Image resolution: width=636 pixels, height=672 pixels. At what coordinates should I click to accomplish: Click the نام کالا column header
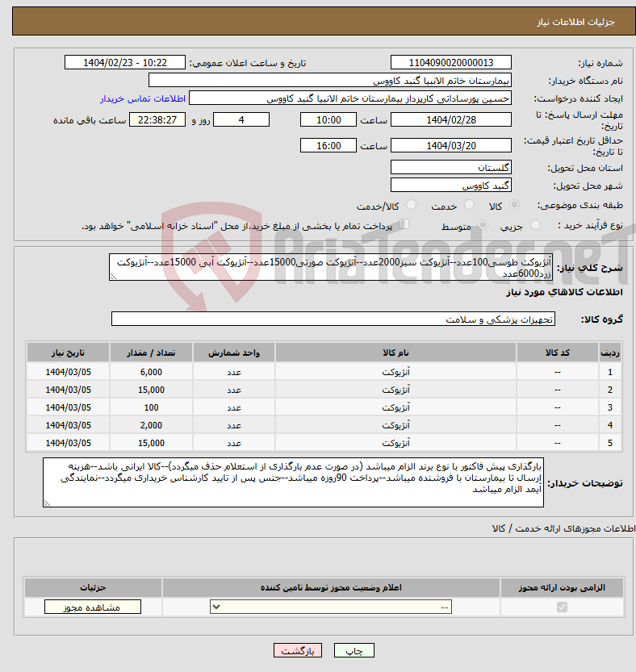pyautogui.click(x=395, y=353)
